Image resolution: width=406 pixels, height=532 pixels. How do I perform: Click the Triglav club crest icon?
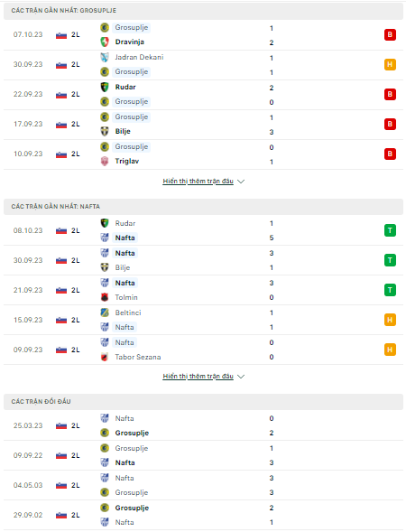pyautogui.click(x=105, y=161)
